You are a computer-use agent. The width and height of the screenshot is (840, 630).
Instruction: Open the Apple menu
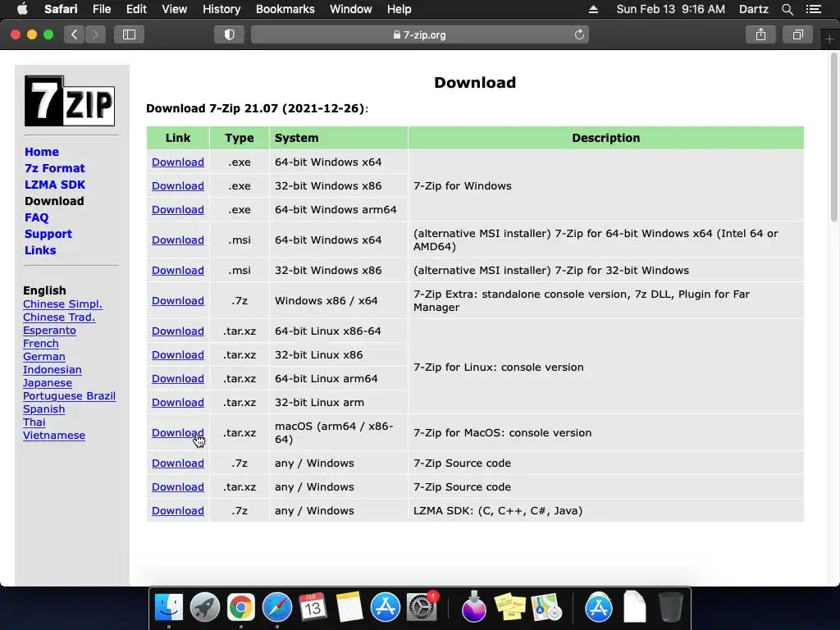22,9
